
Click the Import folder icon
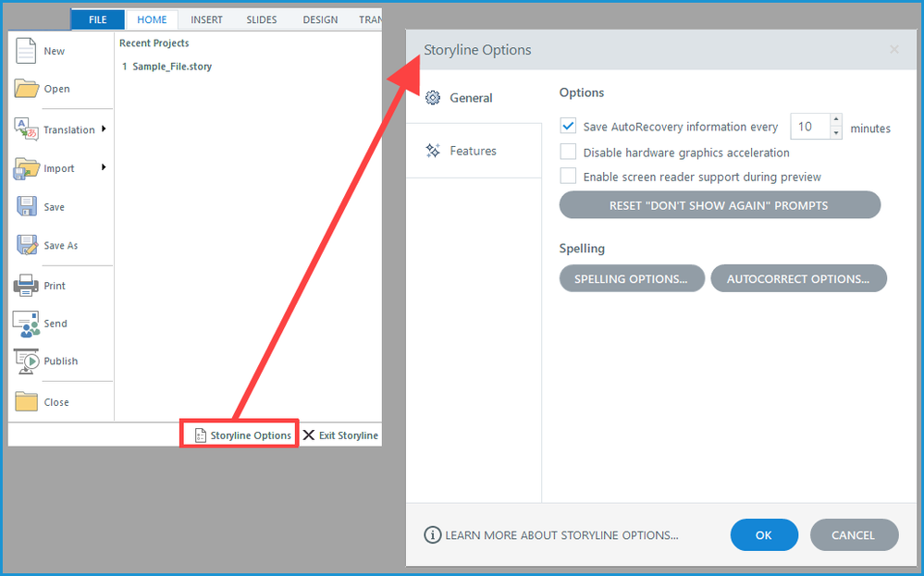[26, 168]
